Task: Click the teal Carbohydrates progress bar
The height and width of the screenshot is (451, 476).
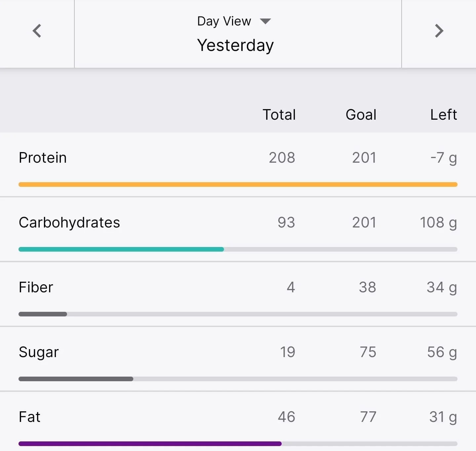Action: pyautogui.click(x=121, y=249)
